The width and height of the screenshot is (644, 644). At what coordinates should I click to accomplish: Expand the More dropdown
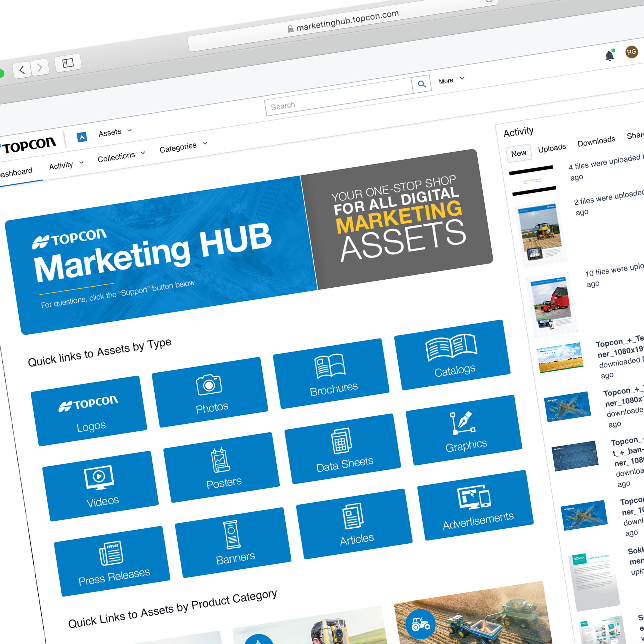[x=452, y=80]
